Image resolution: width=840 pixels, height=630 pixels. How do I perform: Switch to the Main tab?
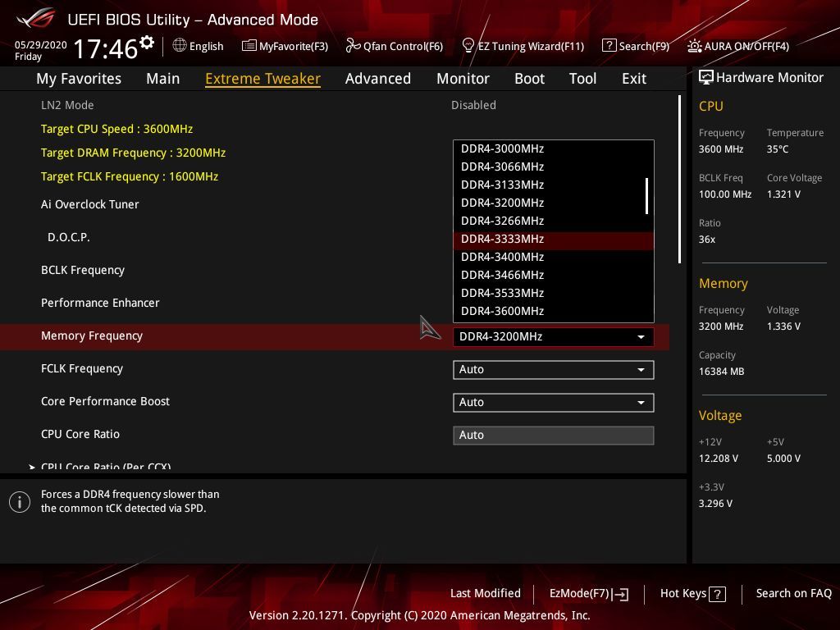point(163,79)
